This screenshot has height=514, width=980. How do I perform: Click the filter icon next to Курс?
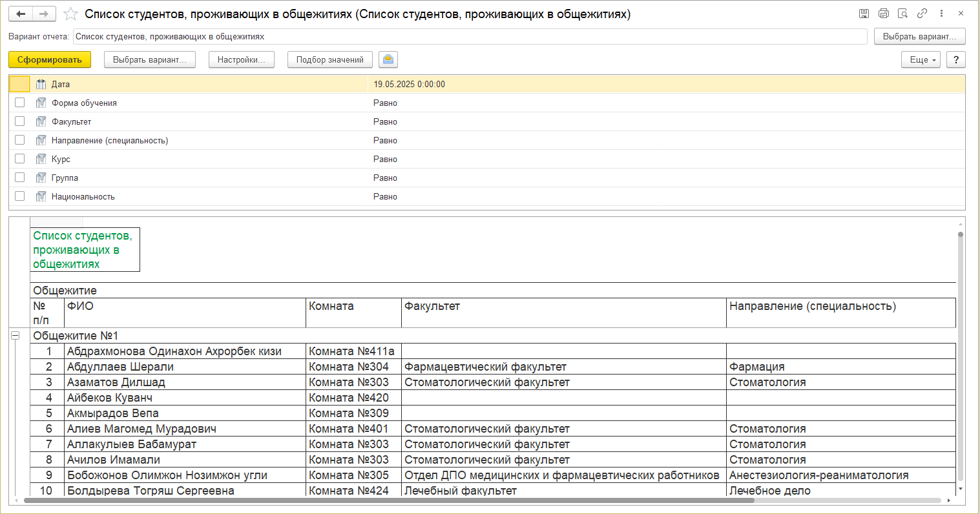point(41,159)
